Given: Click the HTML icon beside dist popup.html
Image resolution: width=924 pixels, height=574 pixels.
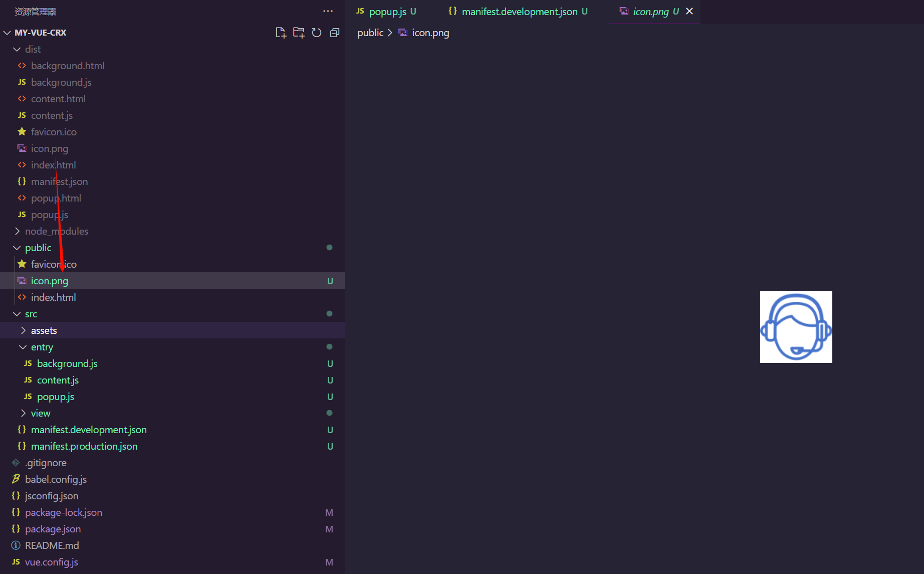Looking at the screenshot, I should 22,198.
